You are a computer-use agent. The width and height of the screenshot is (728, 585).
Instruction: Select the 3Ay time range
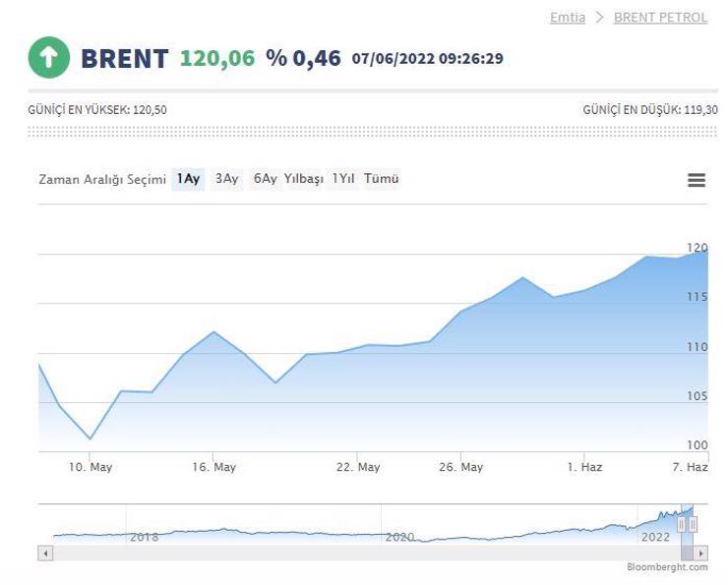coord(226,179)
